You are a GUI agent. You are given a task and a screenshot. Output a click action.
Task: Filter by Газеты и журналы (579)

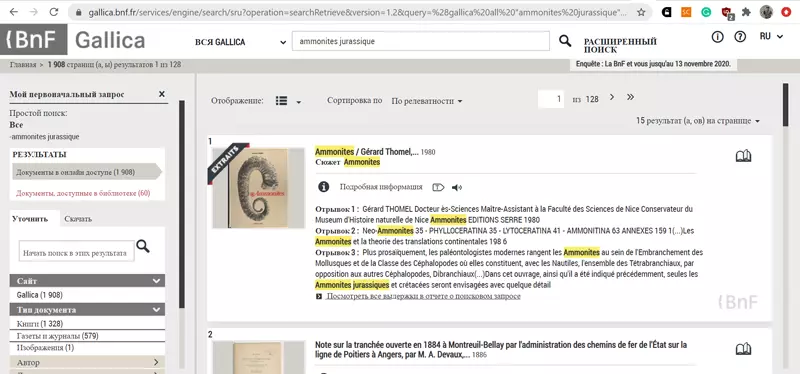click(57, 336)
